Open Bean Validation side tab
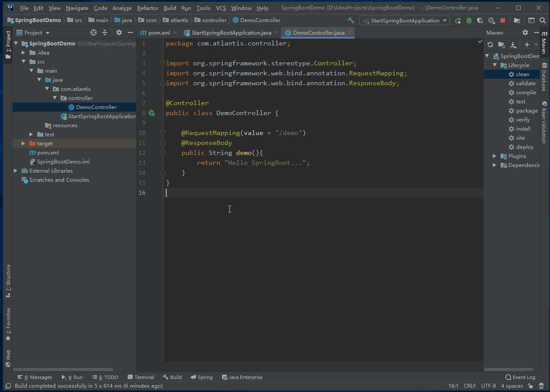This screenshot has width=550, height=392. [x=544, y=122]
